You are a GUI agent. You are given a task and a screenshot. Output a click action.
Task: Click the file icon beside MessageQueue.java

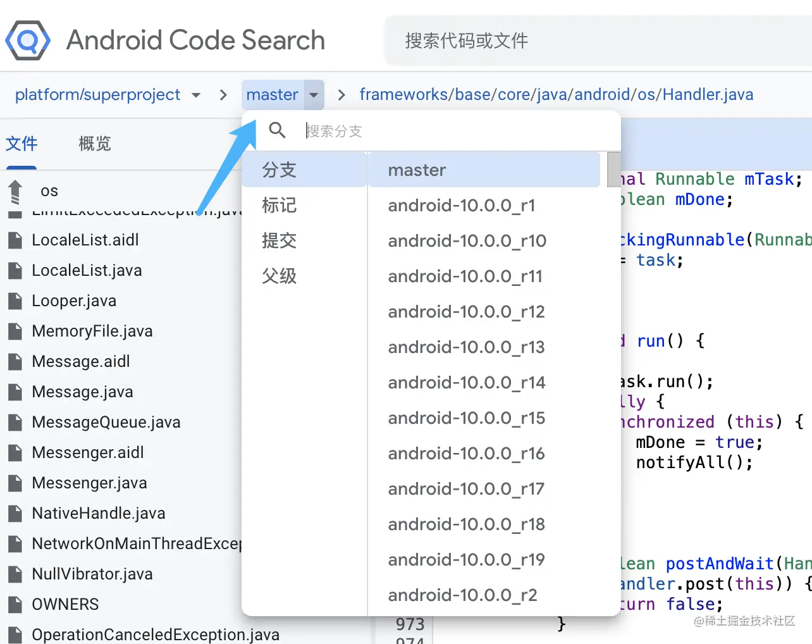15,422
